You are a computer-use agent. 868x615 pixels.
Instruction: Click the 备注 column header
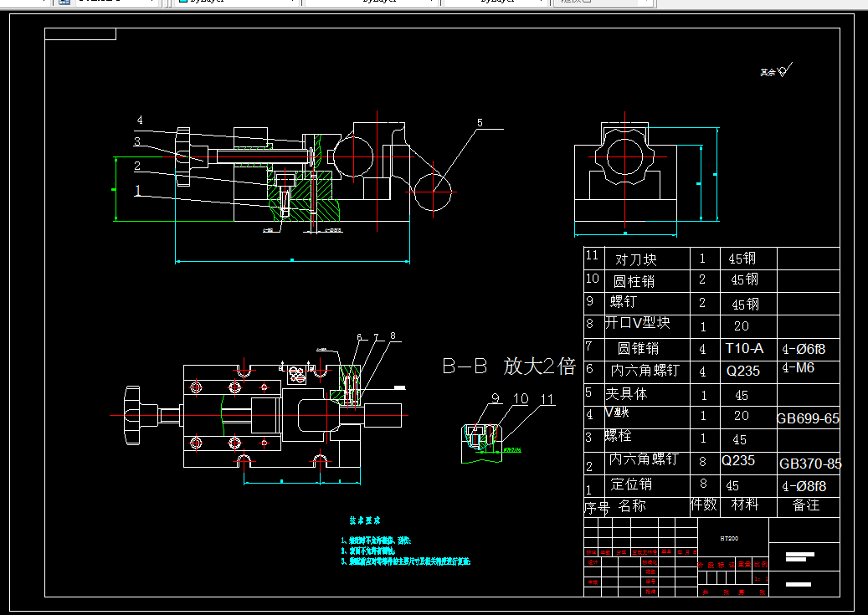(806, 505)
